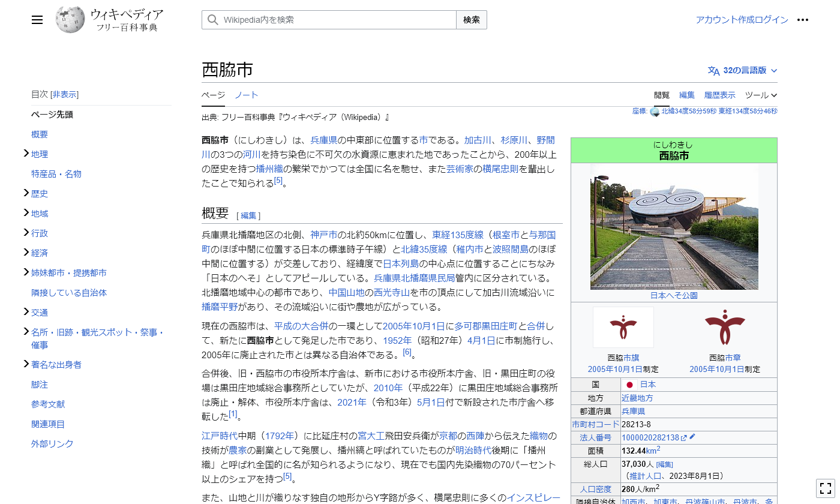Open the 市町村コード infobox label link

(x=595, y=424)
